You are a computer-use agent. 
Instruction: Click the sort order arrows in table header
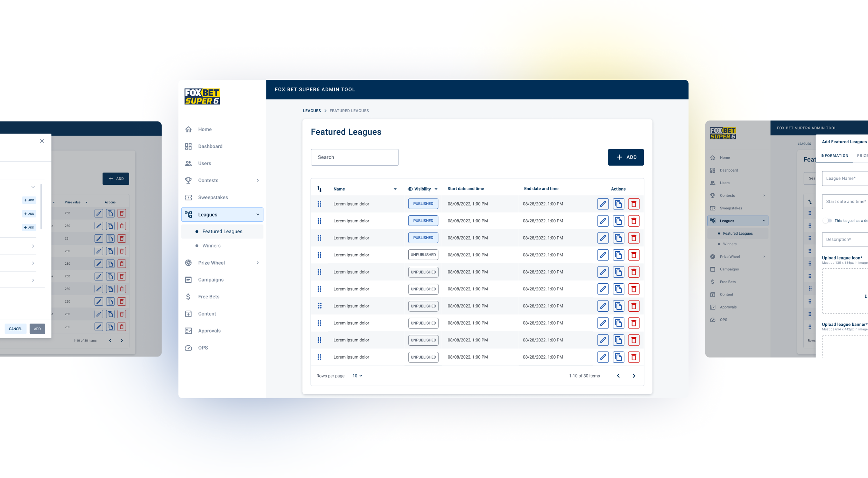tap(319, 189)
